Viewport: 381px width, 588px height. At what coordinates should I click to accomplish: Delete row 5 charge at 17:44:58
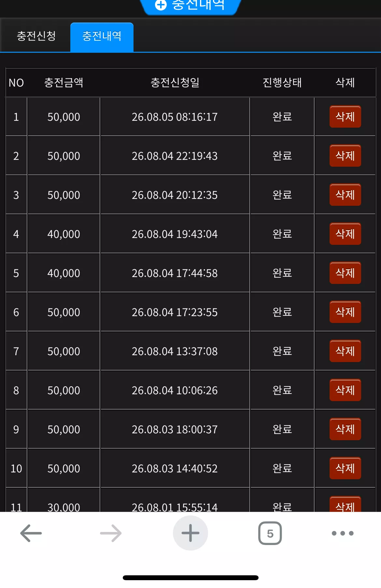[x=345, y=273]
